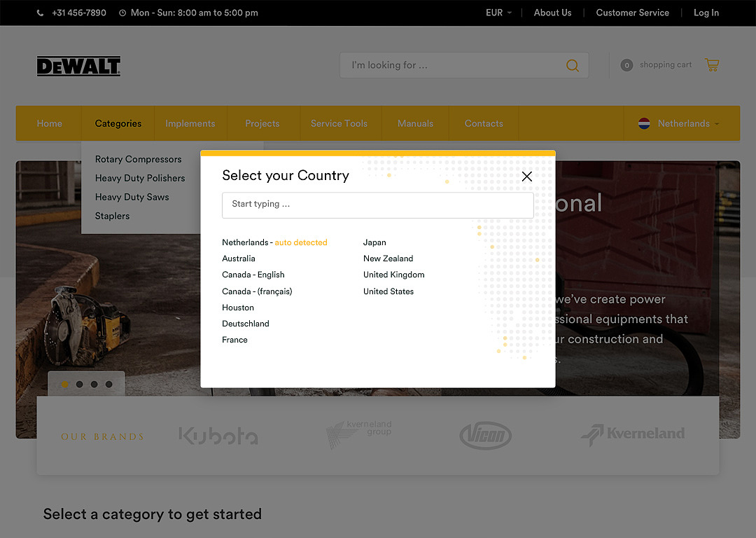Click the cart item count badge
This screenshot has width=756, height=538.
626,65
